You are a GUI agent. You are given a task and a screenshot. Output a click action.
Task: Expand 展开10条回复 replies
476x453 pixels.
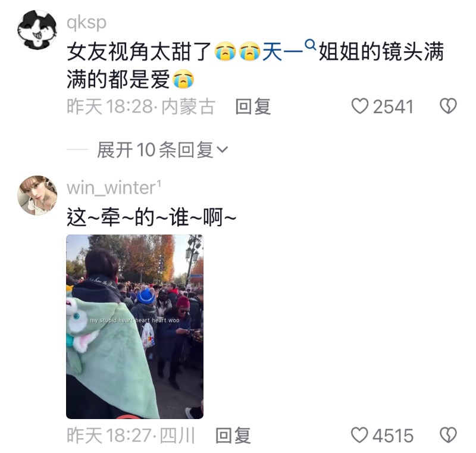click(162, 149)
